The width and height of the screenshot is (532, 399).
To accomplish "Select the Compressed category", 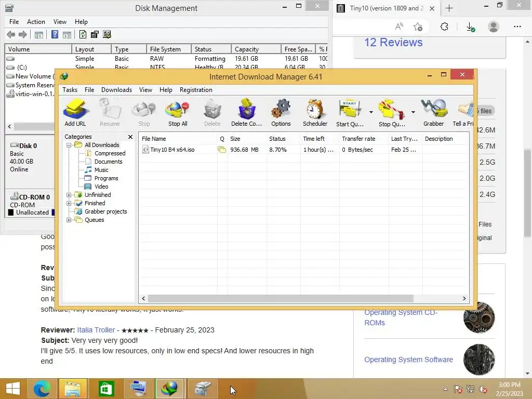I will click(x=110, y=153).
